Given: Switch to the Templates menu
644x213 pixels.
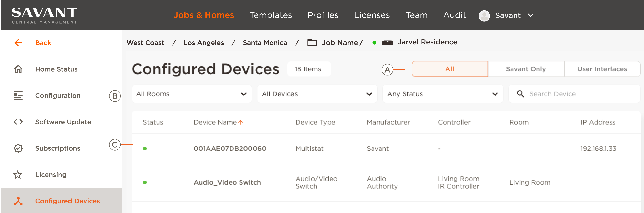Looking at the screenshot, I should coord(271,15).
